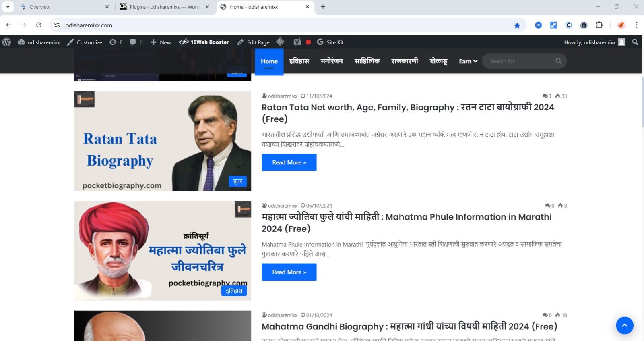
Task: Open Ratan Tata Net worth article title
Action: click(408, 113)
